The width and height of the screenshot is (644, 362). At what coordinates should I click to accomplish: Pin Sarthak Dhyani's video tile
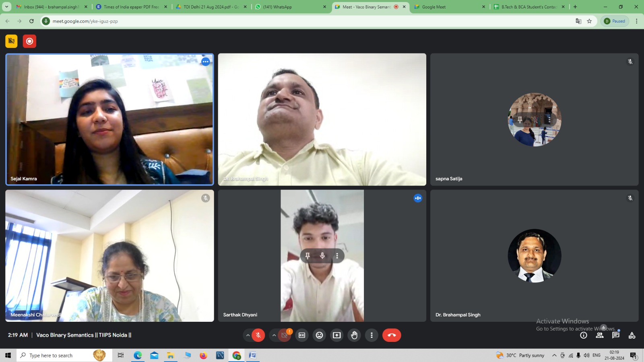[308, 255]
